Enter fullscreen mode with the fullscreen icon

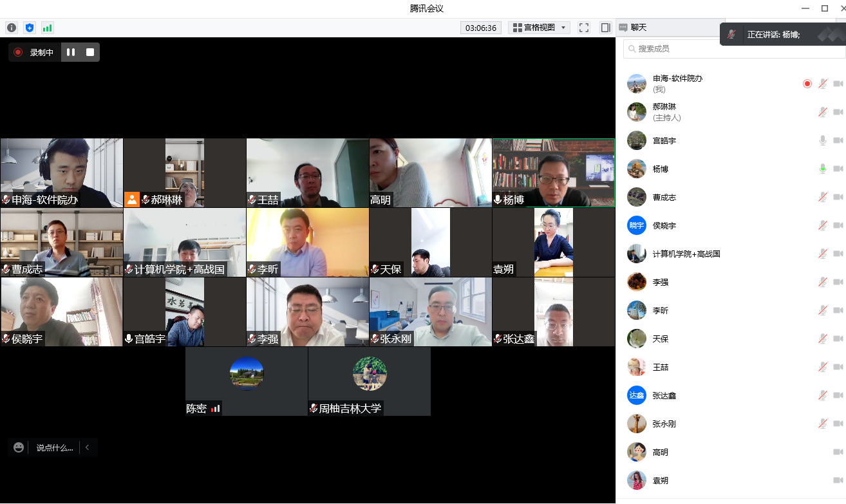(584, 28)
